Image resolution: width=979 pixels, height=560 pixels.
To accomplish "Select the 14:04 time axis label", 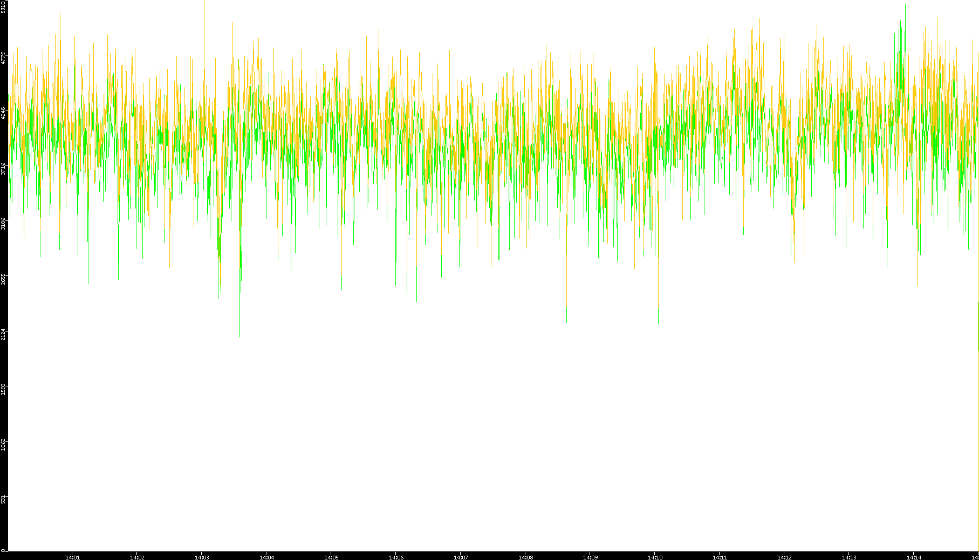I will pyautogui.click(x=266, y=557).
